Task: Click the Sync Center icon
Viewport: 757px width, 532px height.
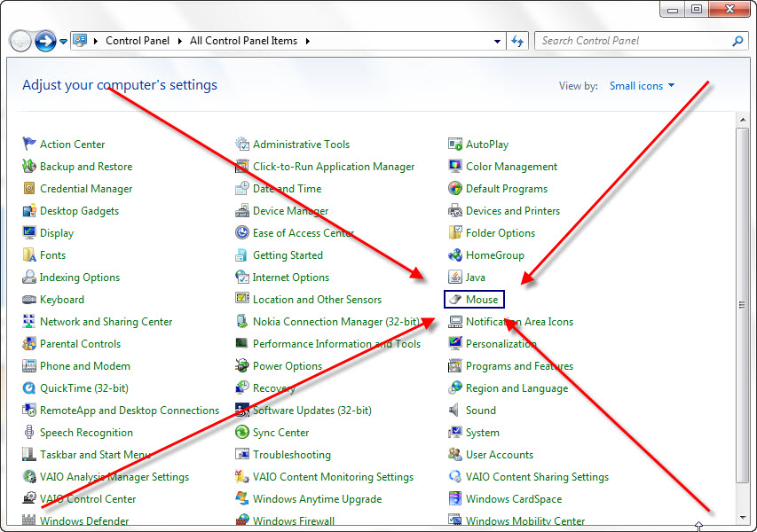Action: pos(242,432)
